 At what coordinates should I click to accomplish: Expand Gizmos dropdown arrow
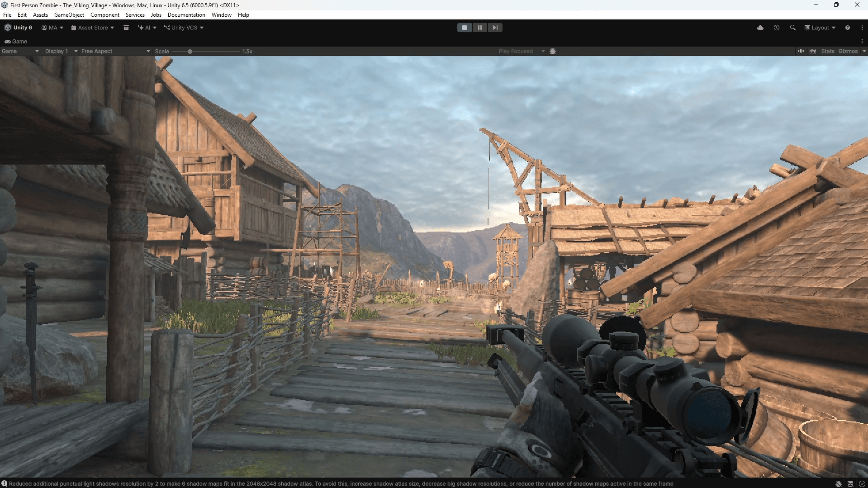[x=864, y=51]
